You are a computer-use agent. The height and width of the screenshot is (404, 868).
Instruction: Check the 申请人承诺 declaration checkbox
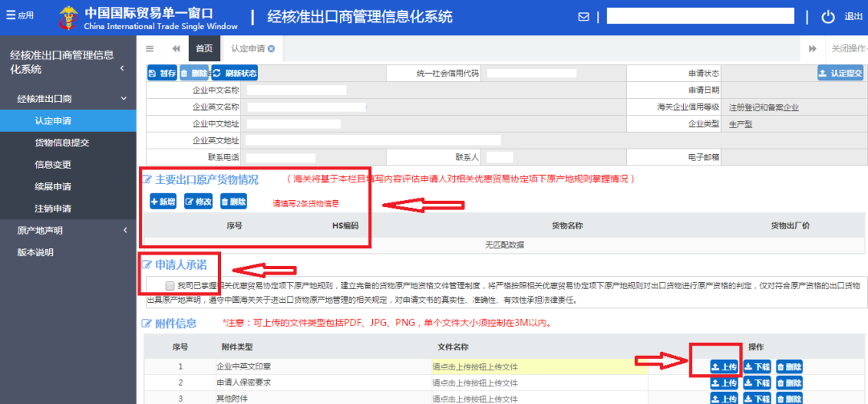(170, 286)
